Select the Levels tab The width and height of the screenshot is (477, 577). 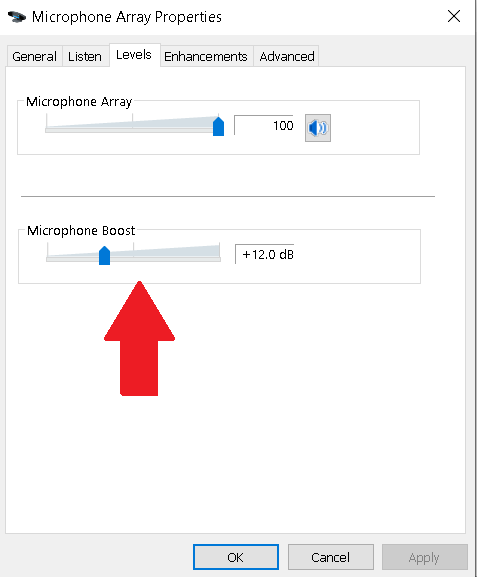[134, 55]
